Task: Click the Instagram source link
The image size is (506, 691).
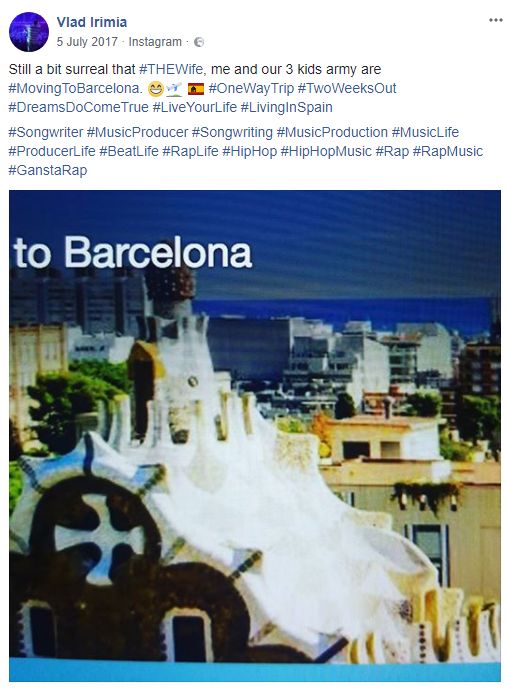Action: [x=155, y=42]
